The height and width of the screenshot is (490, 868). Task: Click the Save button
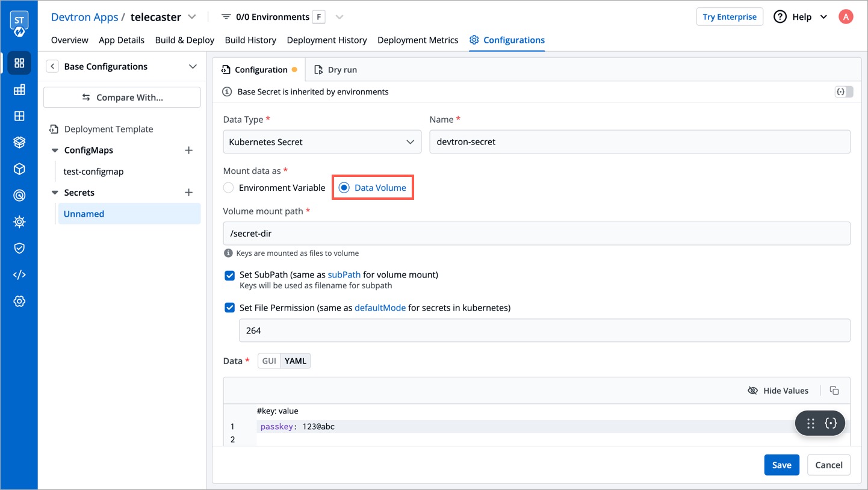coord(781,465)
